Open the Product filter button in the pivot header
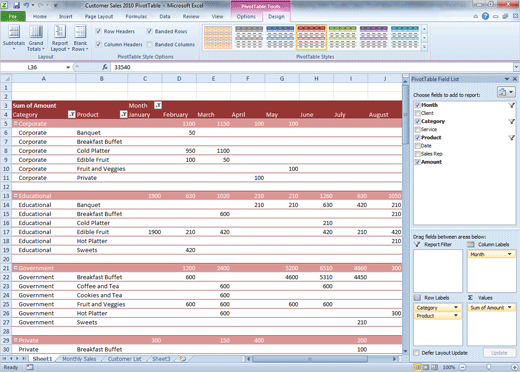The image size is (520, 372). click(x=123, y=114)
